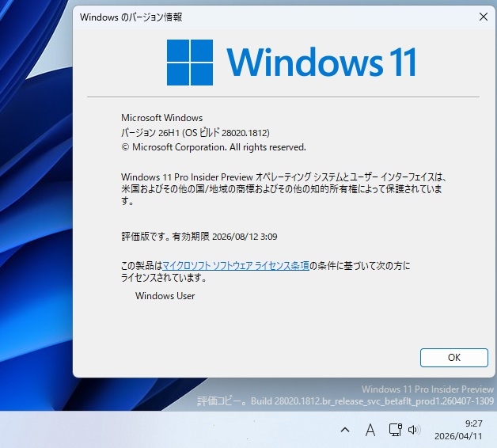Click the dialog title 'Windows のバージョン情報'
497x448 pixels.
click(131, 17)
